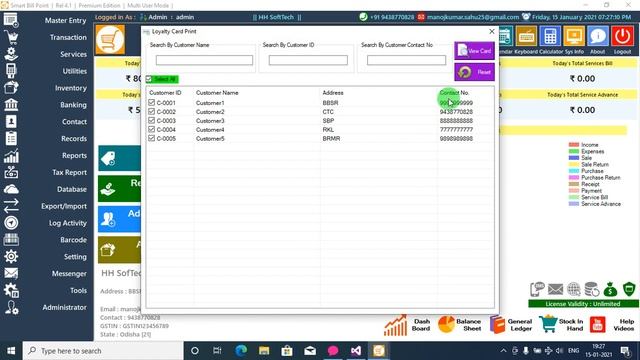Select contact number 8888888888

(456, 121)
